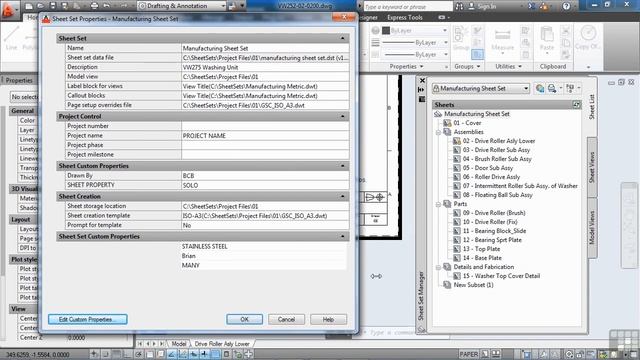Select the Project number field

point(265,126)
